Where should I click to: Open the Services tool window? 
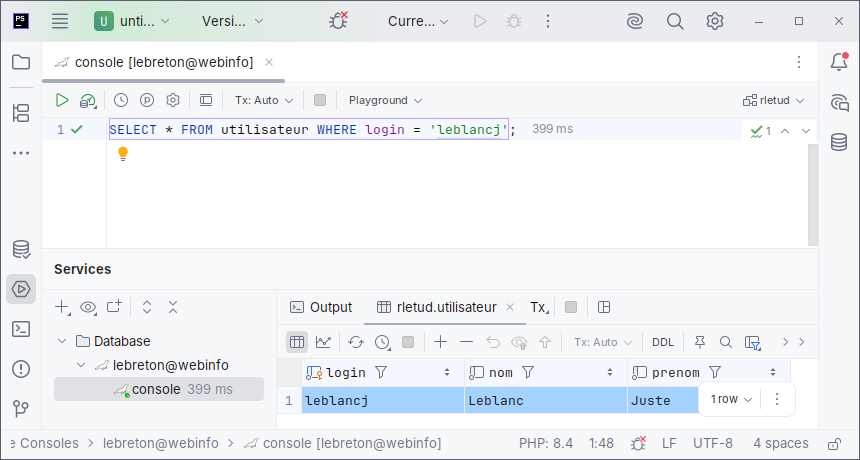point(21,289)
